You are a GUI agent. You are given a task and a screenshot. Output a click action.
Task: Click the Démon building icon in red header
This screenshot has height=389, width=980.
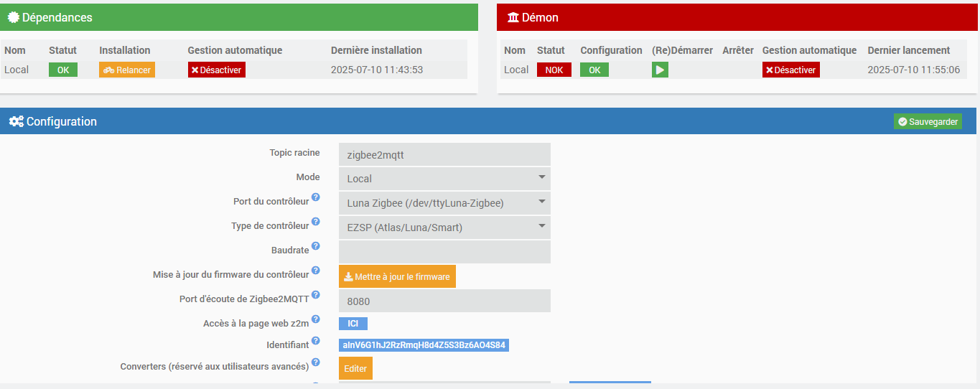[513, 17]
